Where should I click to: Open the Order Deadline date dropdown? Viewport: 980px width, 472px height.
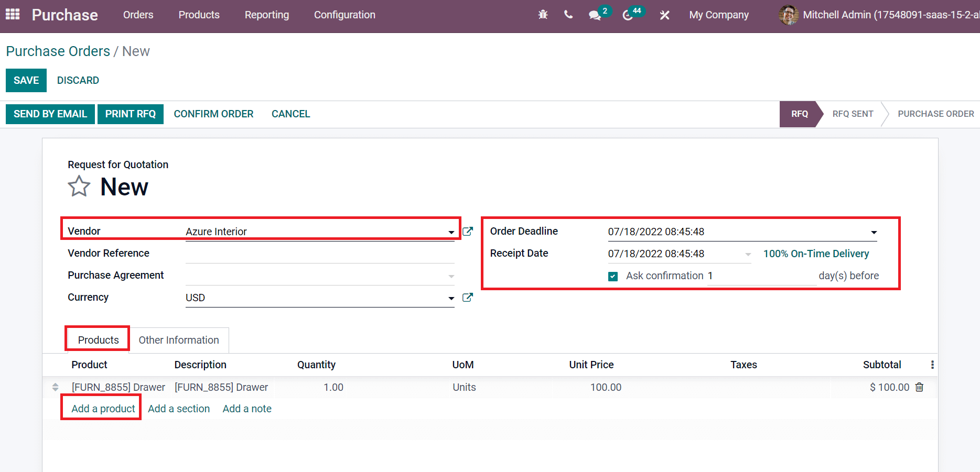pos(874,232)
